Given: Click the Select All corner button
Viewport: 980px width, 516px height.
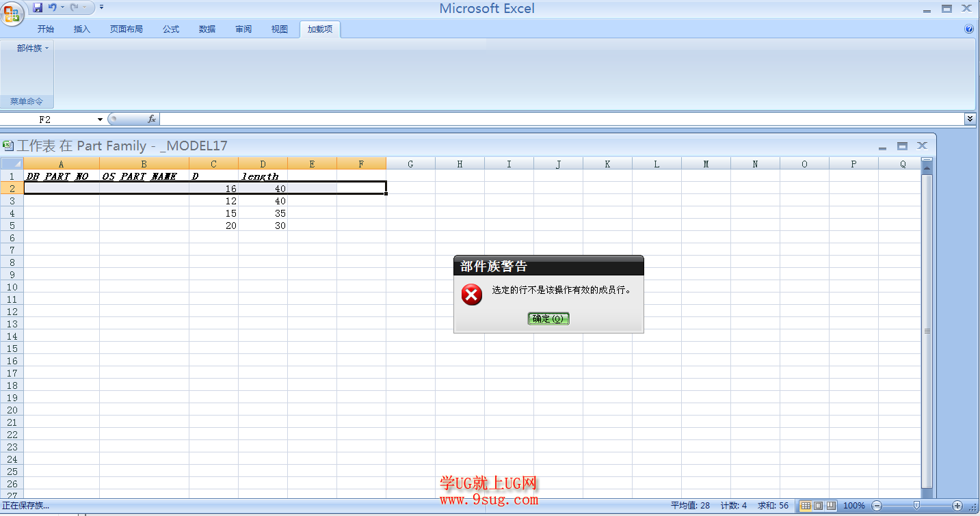Looking at the screenshot, I should click(12, 163).
